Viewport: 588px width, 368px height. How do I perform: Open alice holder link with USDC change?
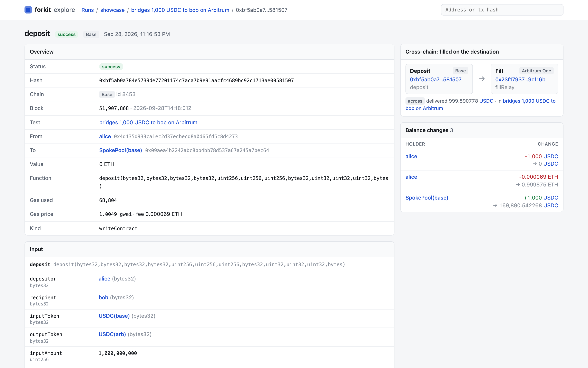411,156
